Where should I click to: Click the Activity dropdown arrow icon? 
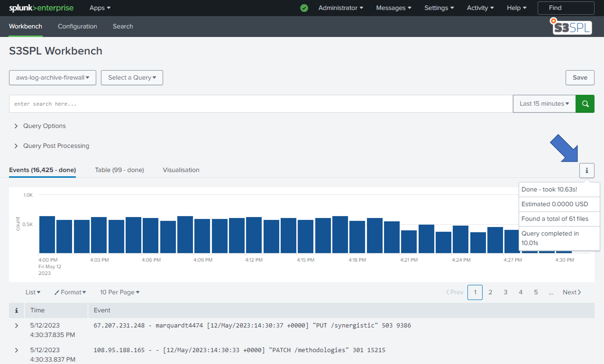pyautogui.click(x=493, y=8)
